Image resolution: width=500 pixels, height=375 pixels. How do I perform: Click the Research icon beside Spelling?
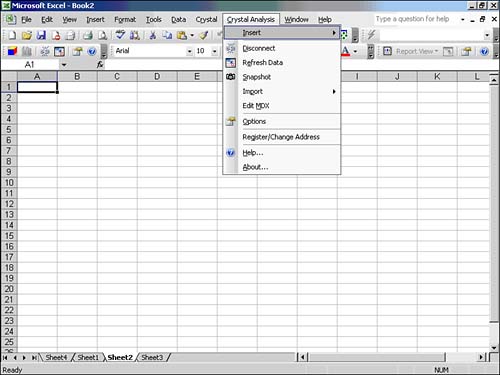(135, 35)
